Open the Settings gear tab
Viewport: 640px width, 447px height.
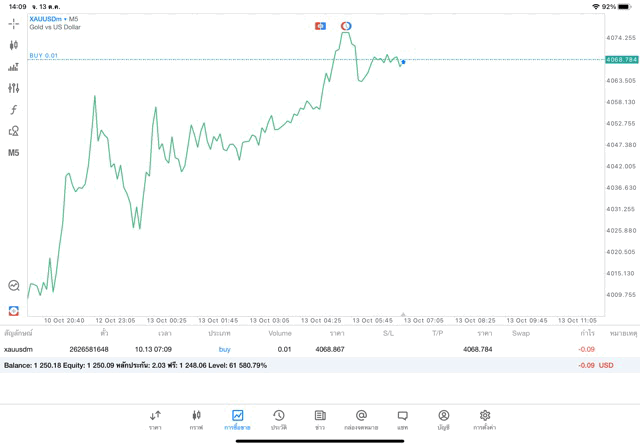tap(485, 420)
